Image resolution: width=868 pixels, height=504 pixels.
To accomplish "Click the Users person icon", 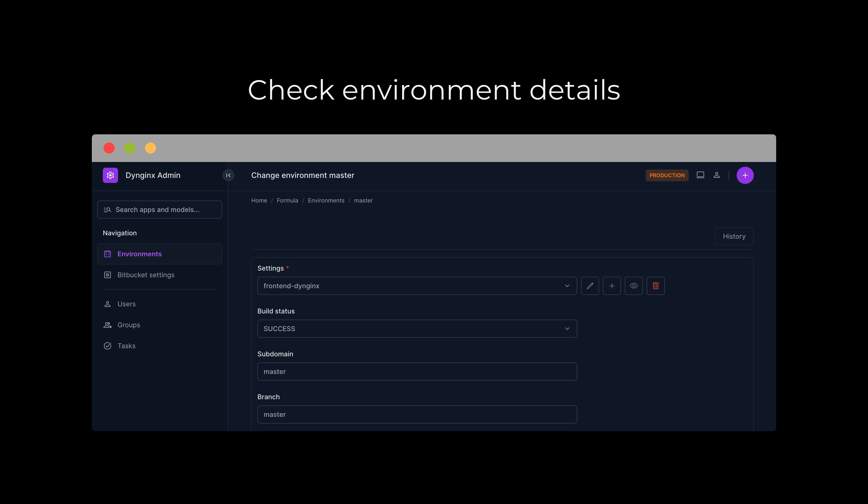I will coord(107,304).
